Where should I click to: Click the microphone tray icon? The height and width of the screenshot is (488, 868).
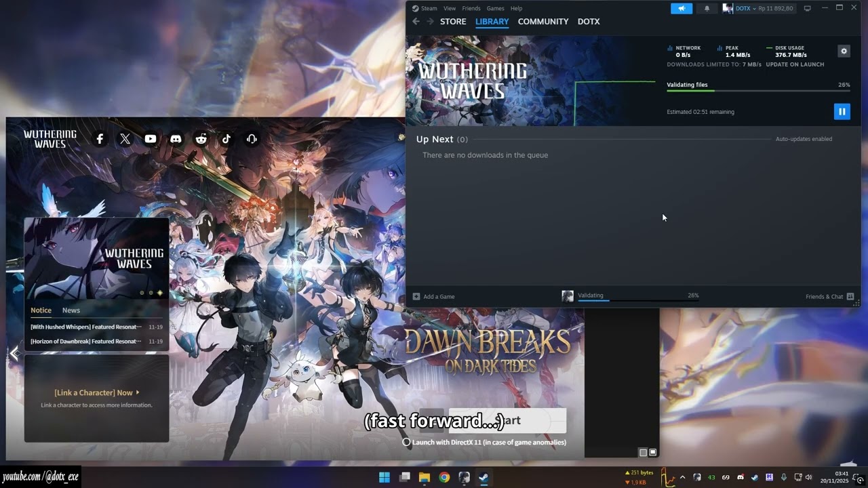click(784, 477)
